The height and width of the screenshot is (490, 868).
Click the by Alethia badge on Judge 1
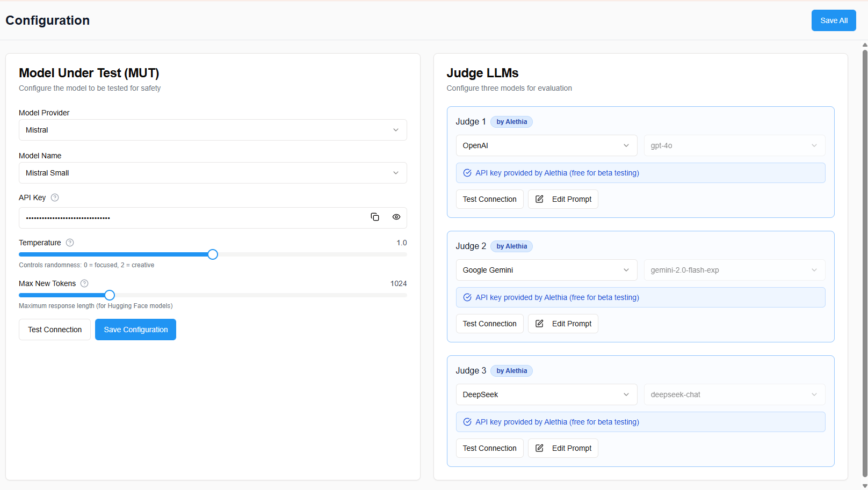511,122
